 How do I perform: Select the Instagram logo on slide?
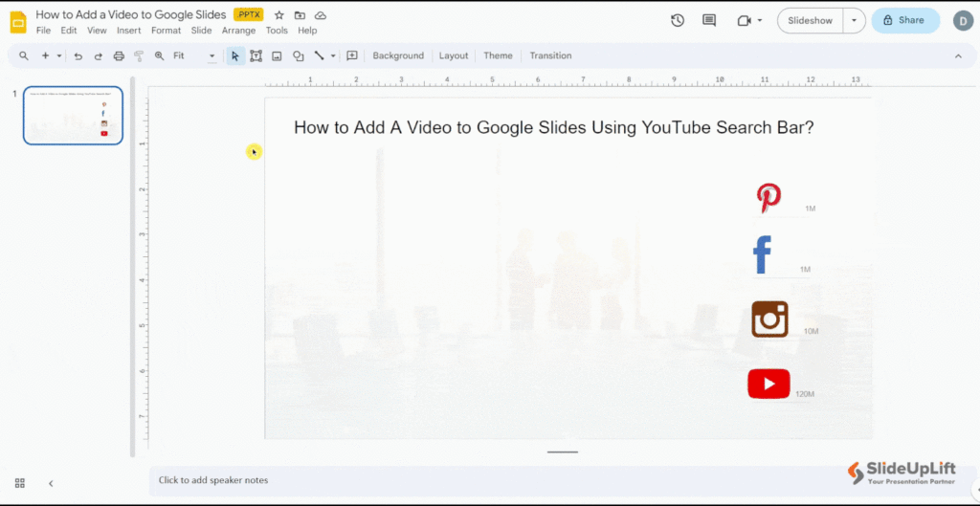(x=769, y=319)
